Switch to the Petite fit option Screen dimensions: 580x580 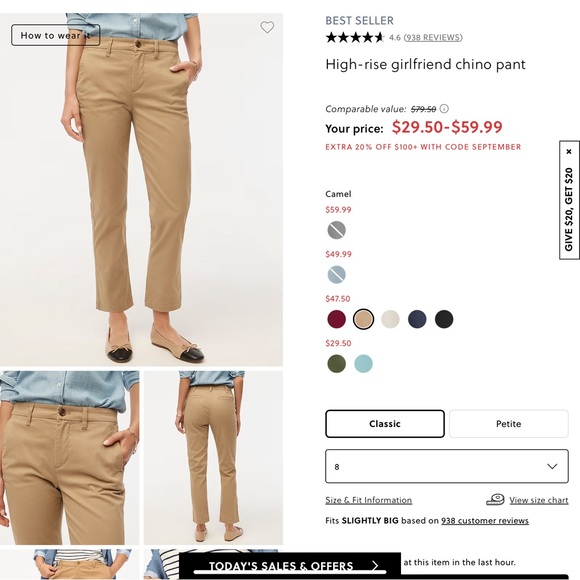pyautogui.click(x=509, y=424)
